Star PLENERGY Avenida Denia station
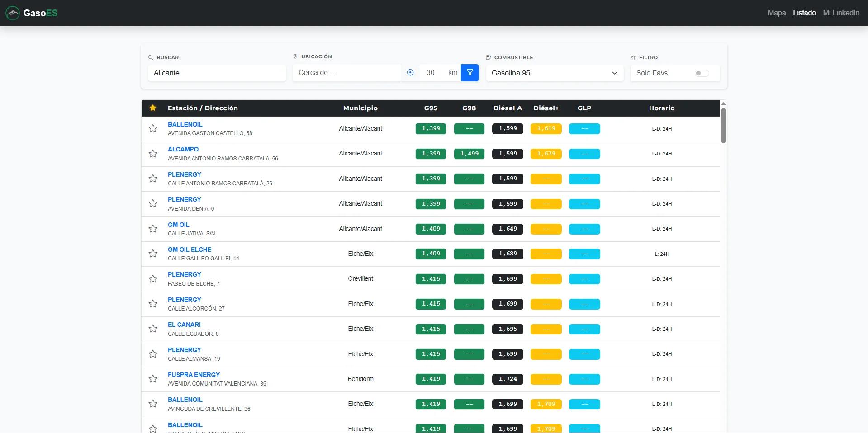The image size is (868, 433). (x=153, y=203)
